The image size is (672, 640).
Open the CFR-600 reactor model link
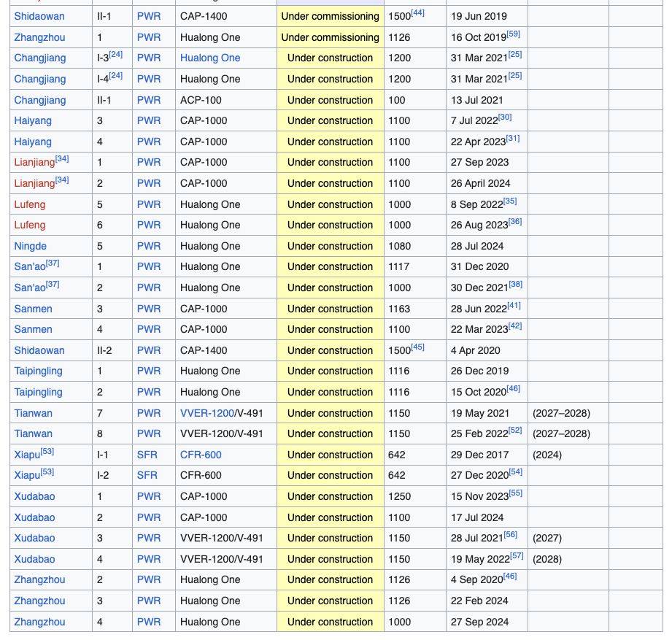[x=201, y=455]
